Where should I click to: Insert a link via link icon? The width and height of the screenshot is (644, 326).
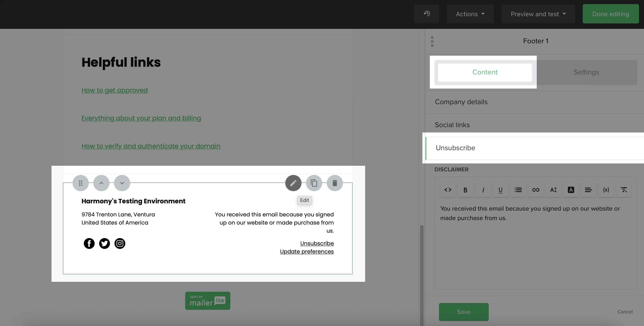535,190
